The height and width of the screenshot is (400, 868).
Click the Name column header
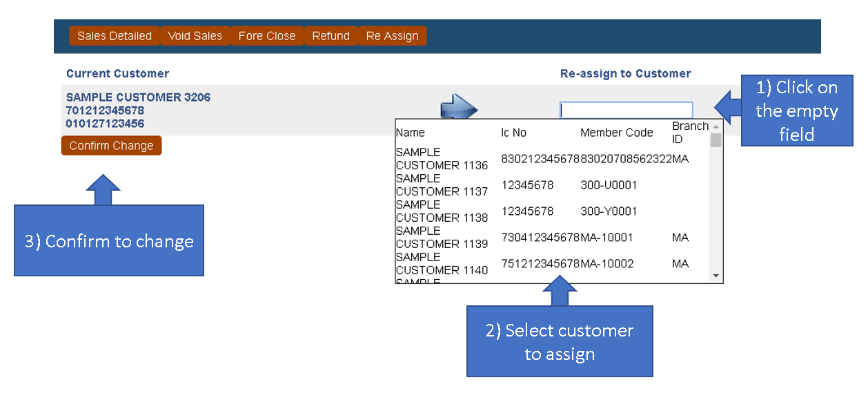click(x=411, y=133)
